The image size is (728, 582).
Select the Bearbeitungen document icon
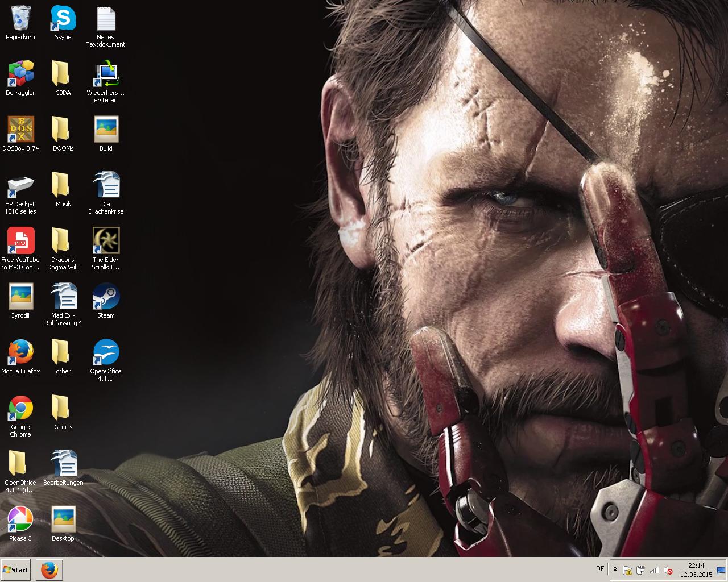tap(63, 464)
